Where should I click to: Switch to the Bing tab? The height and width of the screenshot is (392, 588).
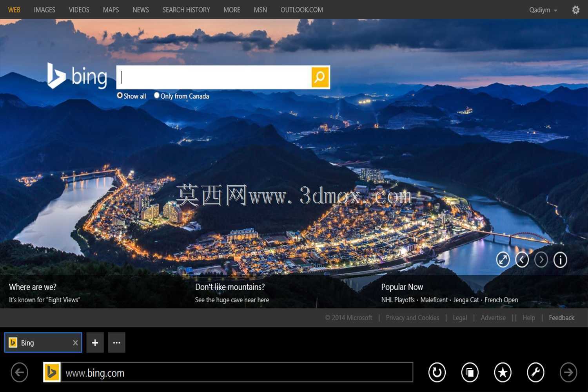(x=43, y=343)
